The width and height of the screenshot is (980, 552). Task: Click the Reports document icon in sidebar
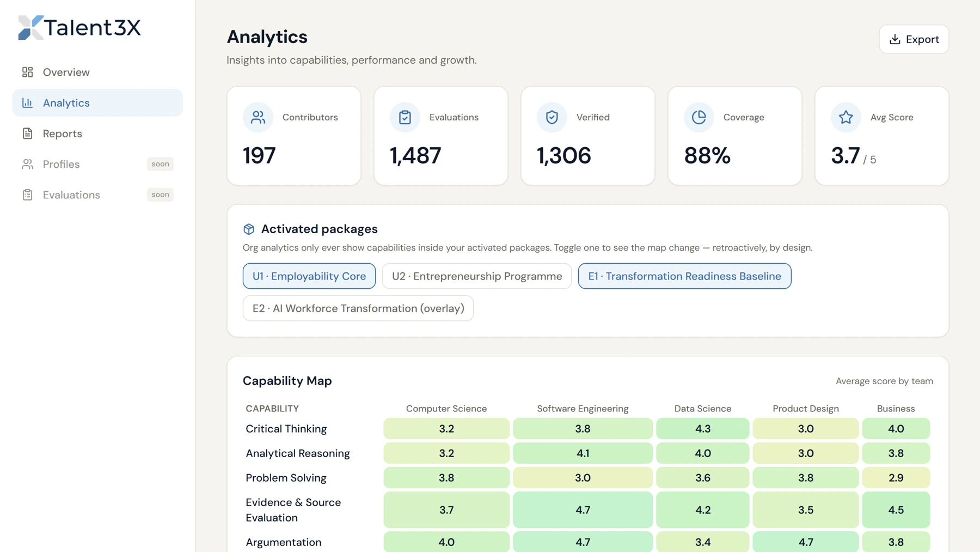click(x=27, y=134)
